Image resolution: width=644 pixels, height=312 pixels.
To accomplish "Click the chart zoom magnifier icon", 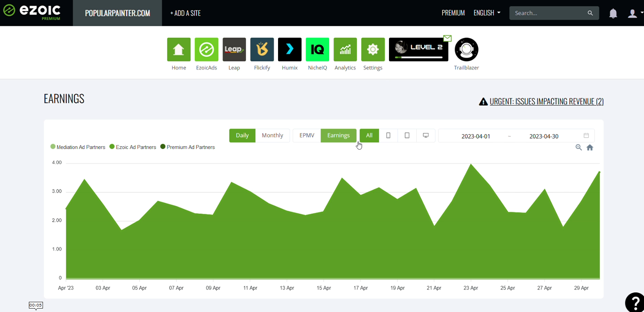I will 579,147.
